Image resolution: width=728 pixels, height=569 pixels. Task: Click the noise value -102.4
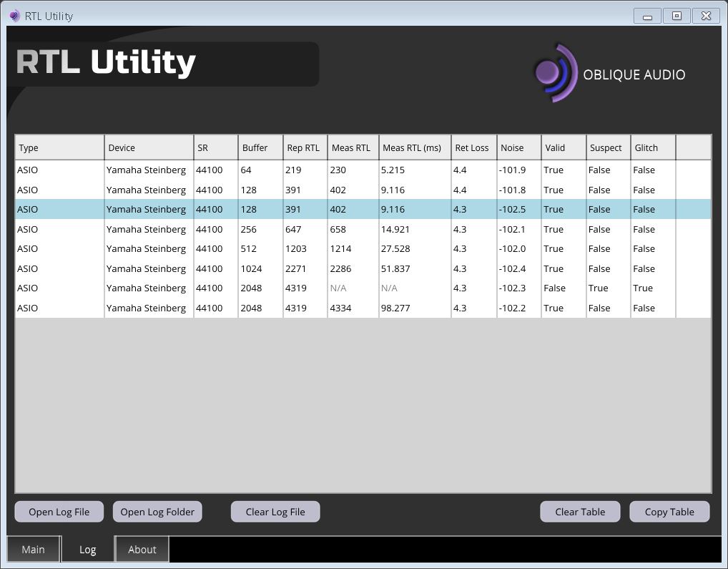point(513,269)
